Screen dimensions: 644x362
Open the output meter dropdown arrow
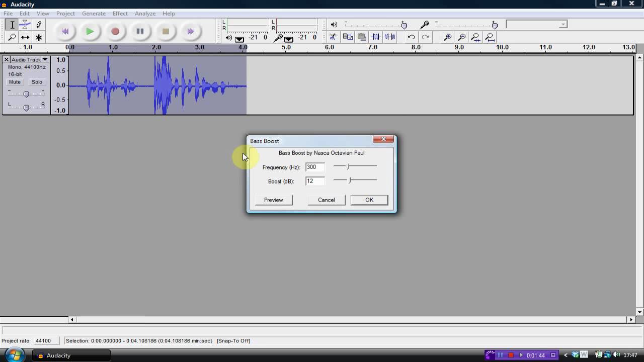pyautogui.click(x=239, y=39)
